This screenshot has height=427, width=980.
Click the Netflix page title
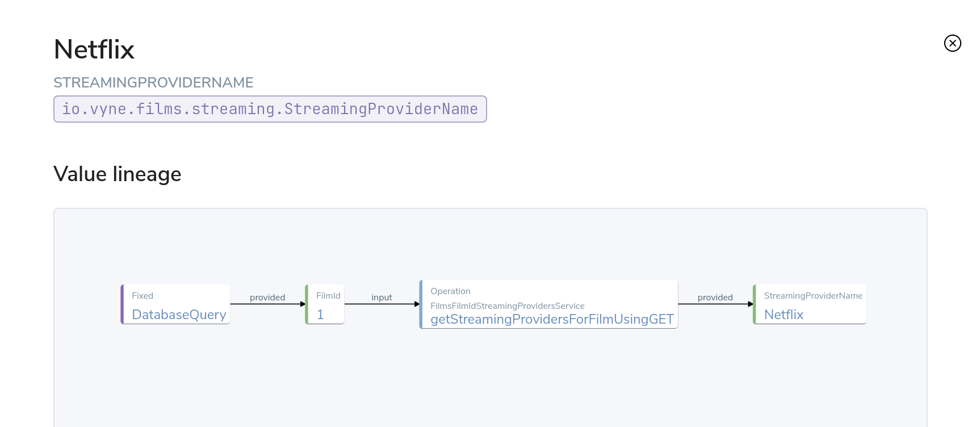coord(94,49)
